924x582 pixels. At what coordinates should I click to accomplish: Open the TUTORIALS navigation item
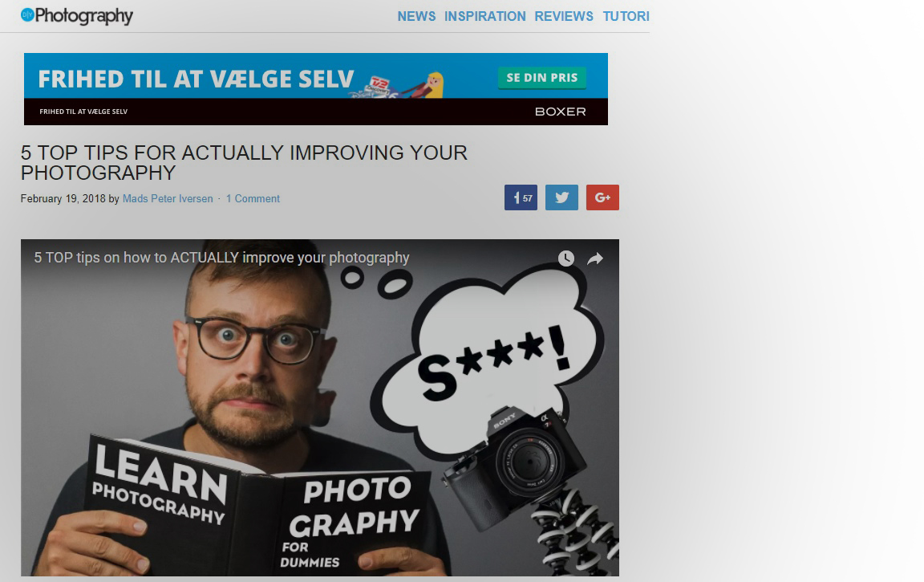coord(626,17)
